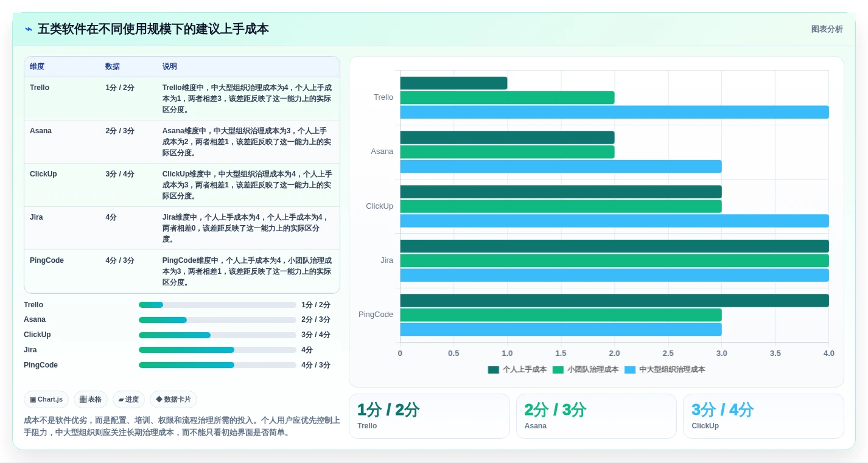The height and width of the screenshot is (463, 868).
Task: Click Asana's 中大型组织治理成本 bar in chart
Action: 561,167
